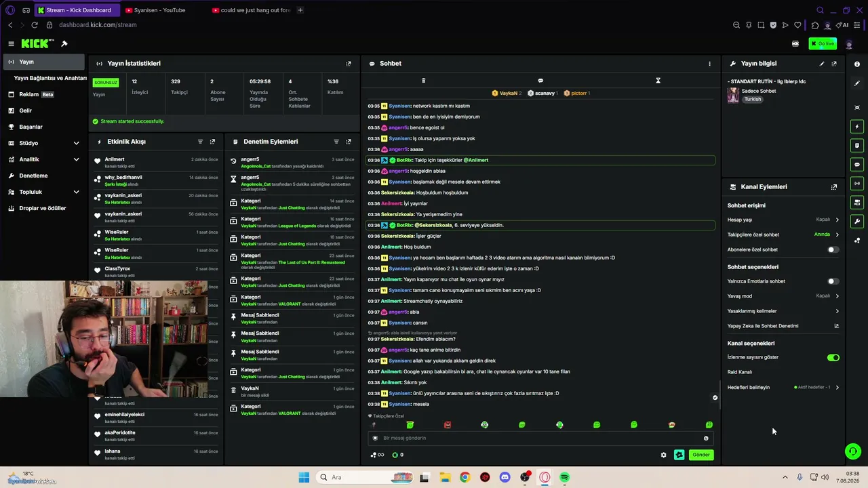The width and height of the screenshot is (868, 488).
Task: Click the stream category thumbnail
Action: (x=733, y=96)
